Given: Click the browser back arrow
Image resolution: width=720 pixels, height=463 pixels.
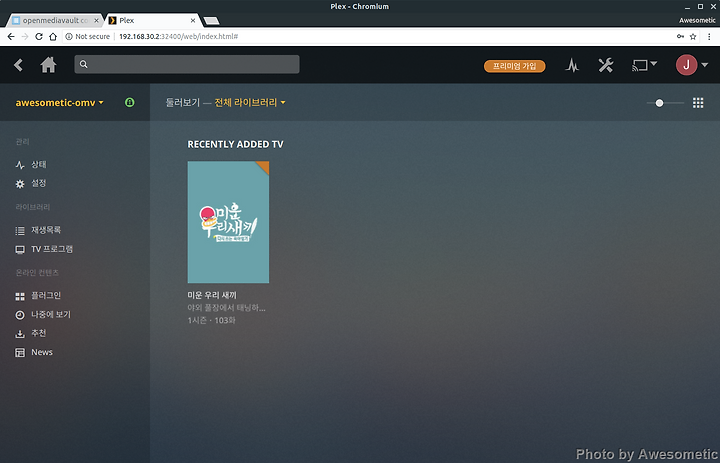Looking at the screenshot, I should 11,36.
